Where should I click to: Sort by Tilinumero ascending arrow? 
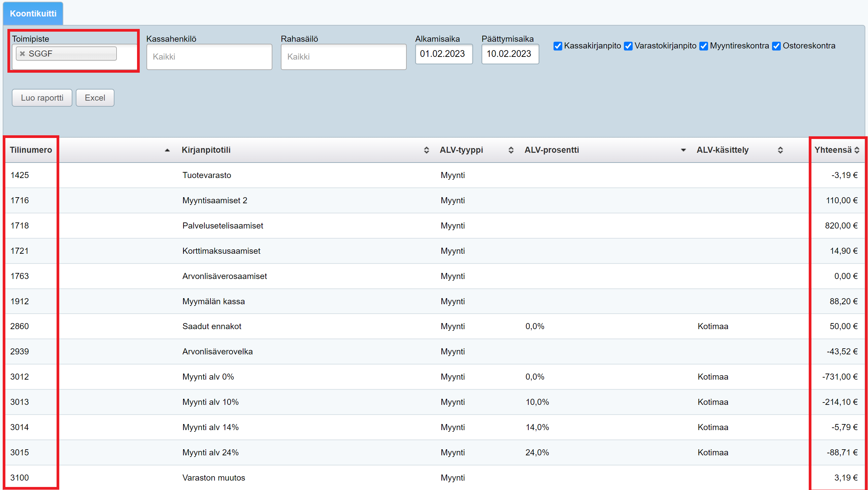[167, 150]
